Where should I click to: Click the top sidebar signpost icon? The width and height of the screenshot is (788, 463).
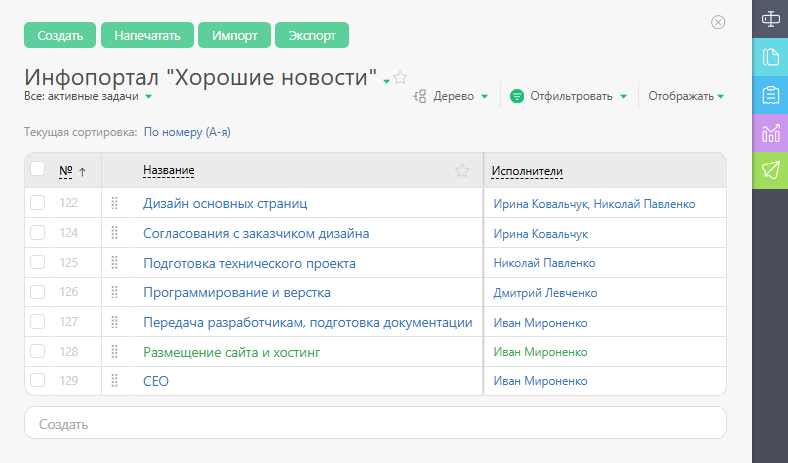pyautogui.click(x=770, y=19)
